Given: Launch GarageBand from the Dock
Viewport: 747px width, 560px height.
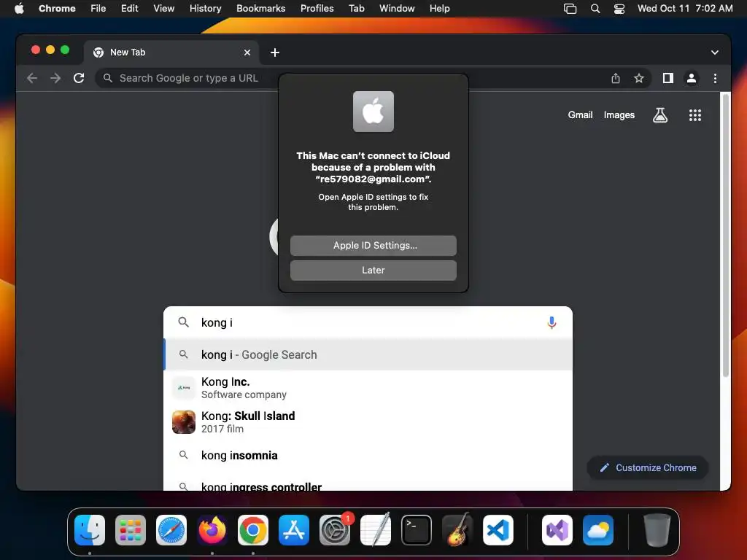Looking at the screenshot, I should pyautogui.click(x=457, y=530).
